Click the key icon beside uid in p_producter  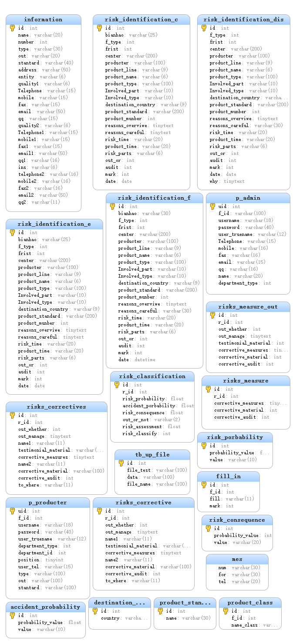(12, 511)
